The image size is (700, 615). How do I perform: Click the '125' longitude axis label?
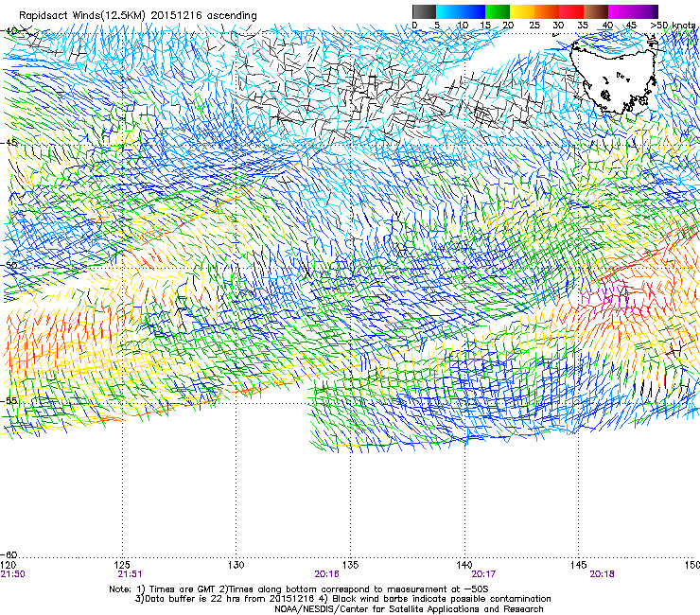pos(122,565)
